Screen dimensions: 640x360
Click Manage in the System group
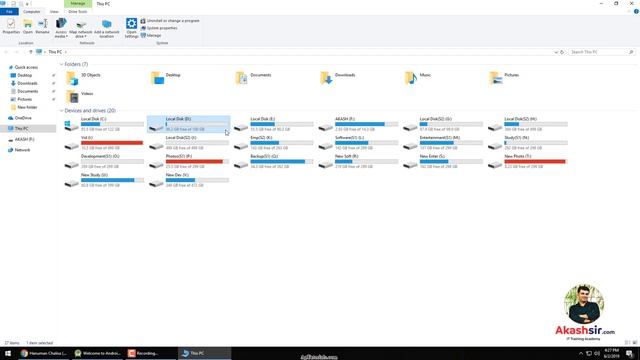(x=151, y=36)
